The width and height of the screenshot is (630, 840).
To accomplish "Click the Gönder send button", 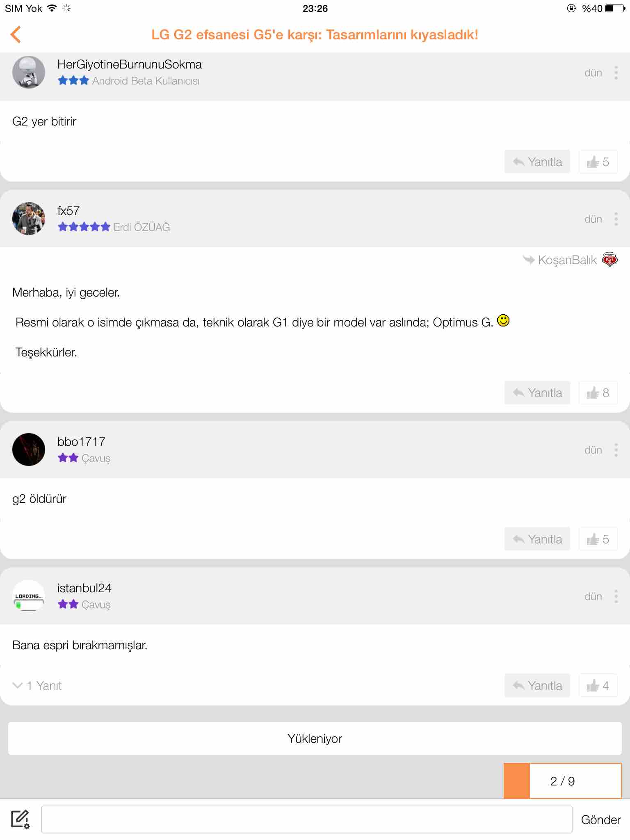I will 600,819.
